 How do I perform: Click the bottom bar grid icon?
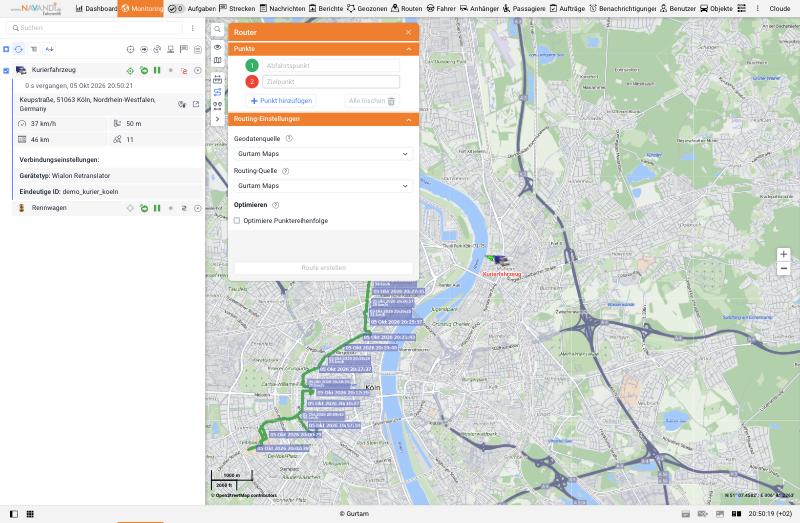[30, 514]
